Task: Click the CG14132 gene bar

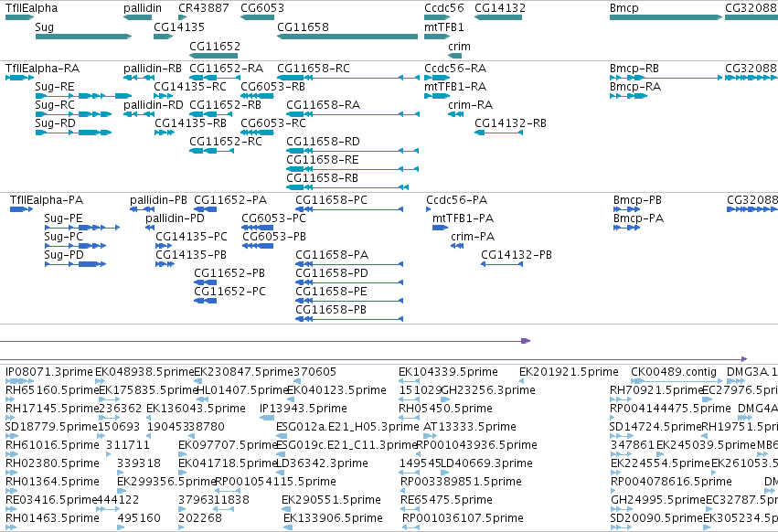Action: pyautogui.click(x=498, y=17)
